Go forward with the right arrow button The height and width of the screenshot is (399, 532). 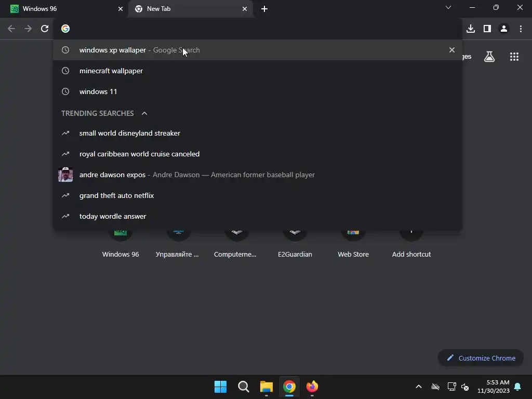28,29
